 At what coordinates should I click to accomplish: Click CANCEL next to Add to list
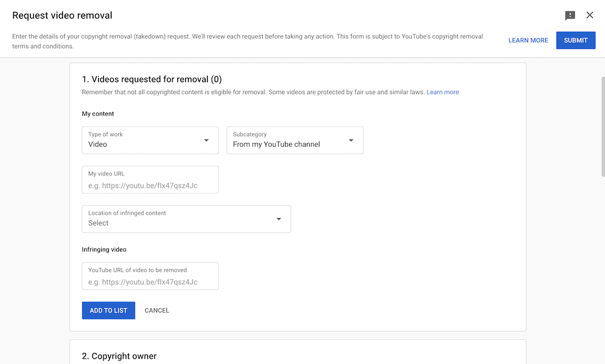(157, 310)
